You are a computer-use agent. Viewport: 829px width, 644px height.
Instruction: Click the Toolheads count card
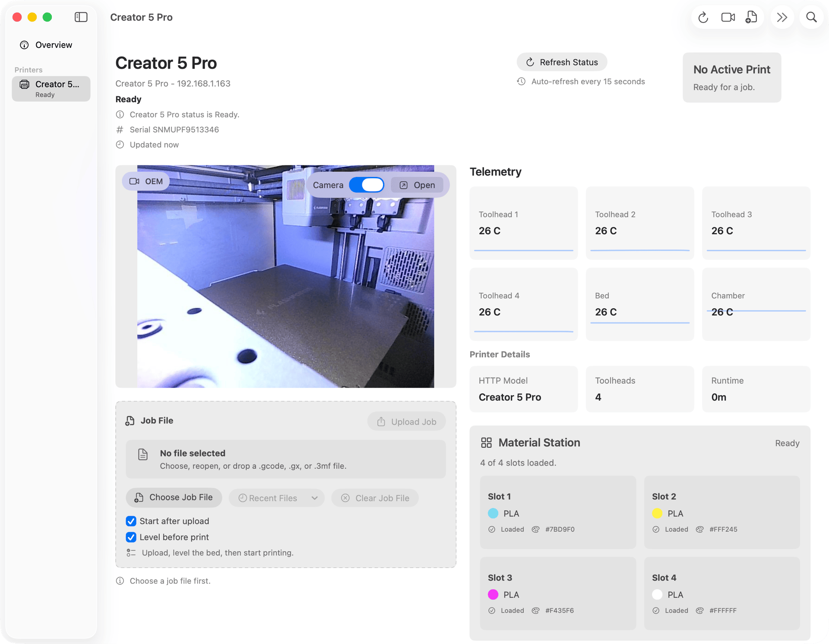point(640,389)
